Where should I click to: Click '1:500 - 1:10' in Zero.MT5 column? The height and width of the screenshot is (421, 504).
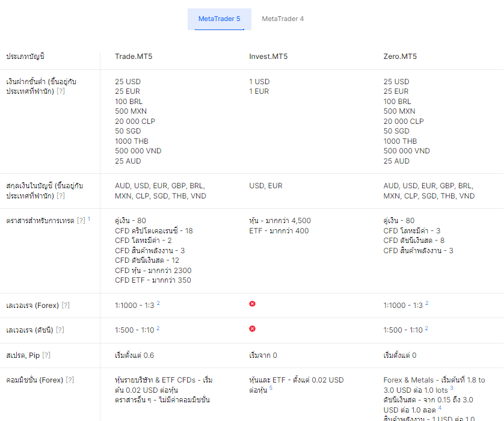(403, 330)
